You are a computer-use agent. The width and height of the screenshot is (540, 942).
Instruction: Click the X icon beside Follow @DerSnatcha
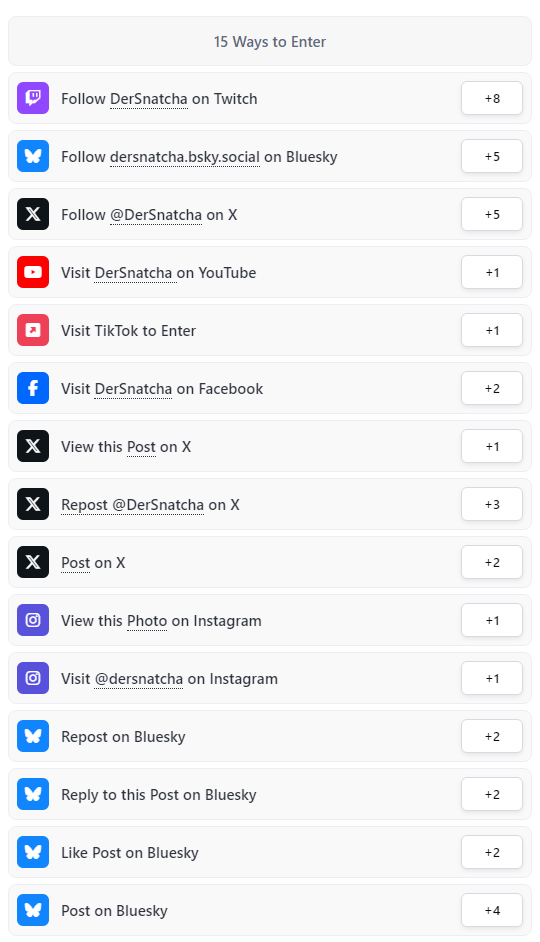click(x=33, y=214)
